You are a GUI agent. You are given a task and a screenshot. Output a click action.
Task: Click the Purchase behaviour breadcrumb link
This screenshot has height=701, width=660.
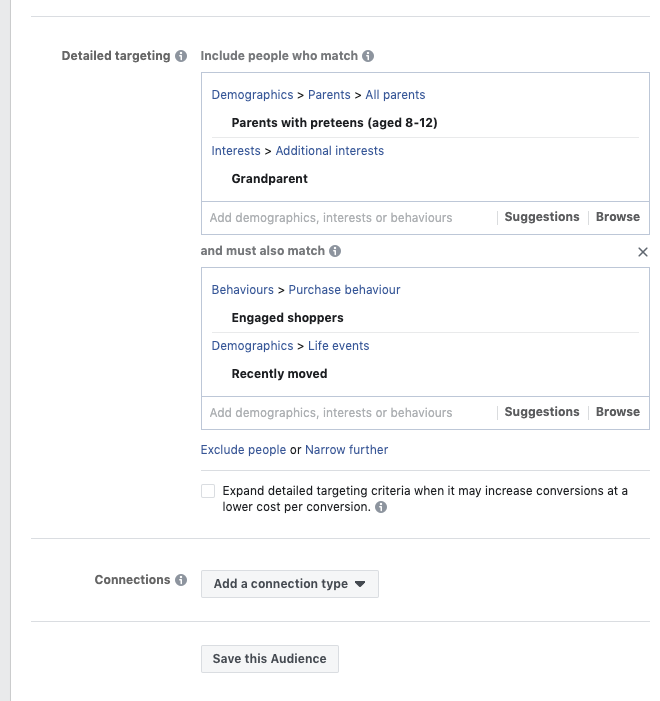(x=344, y=290)
